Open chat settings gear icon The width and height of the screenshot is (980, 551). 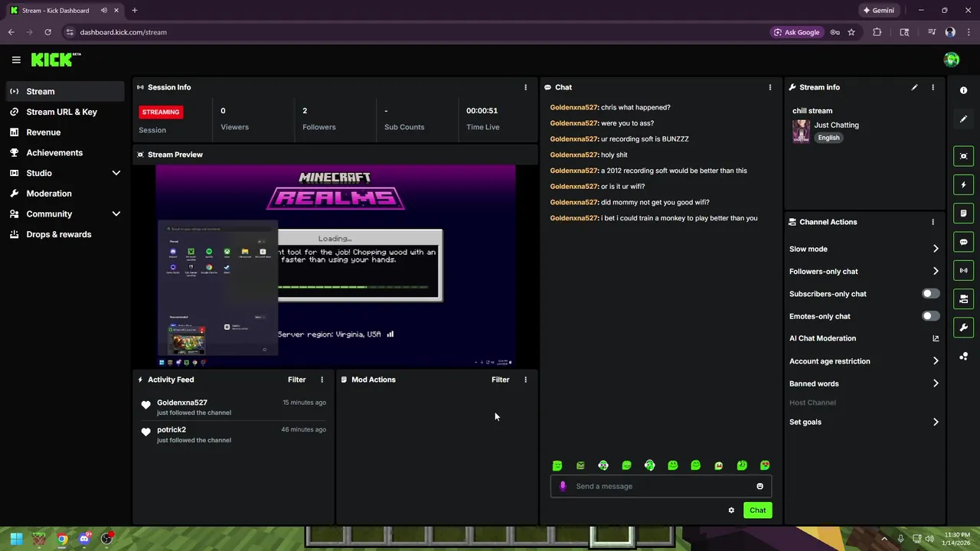tap(731, 510)
